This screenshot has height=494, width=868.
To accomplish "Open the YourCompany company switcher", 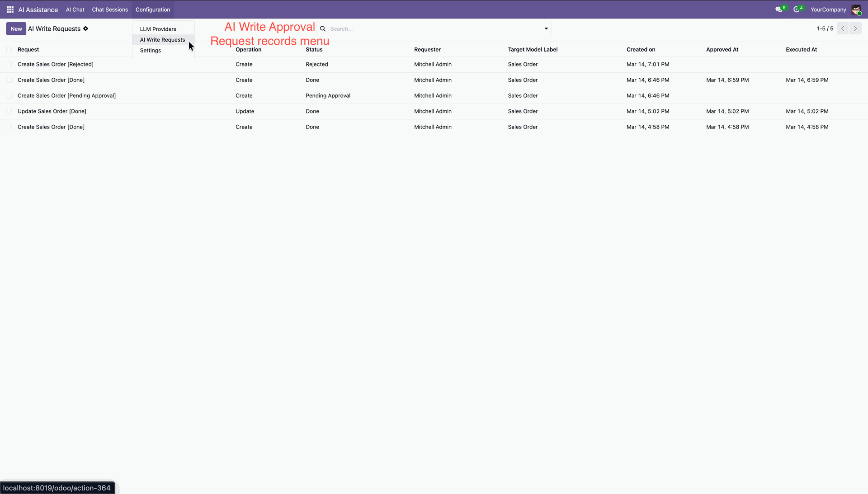I will [x=828, y=9].
